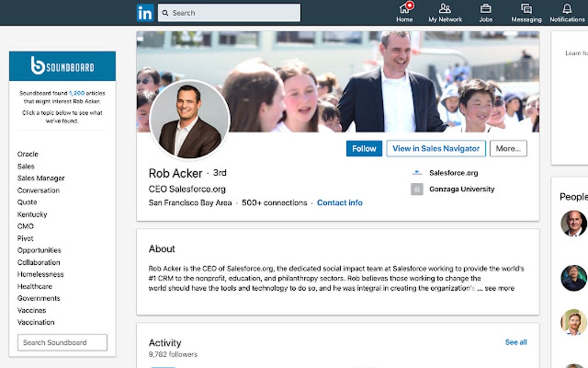The image size is (588, 368).
Task: Click the third person avatar under People
Action: tap(574, 322)
